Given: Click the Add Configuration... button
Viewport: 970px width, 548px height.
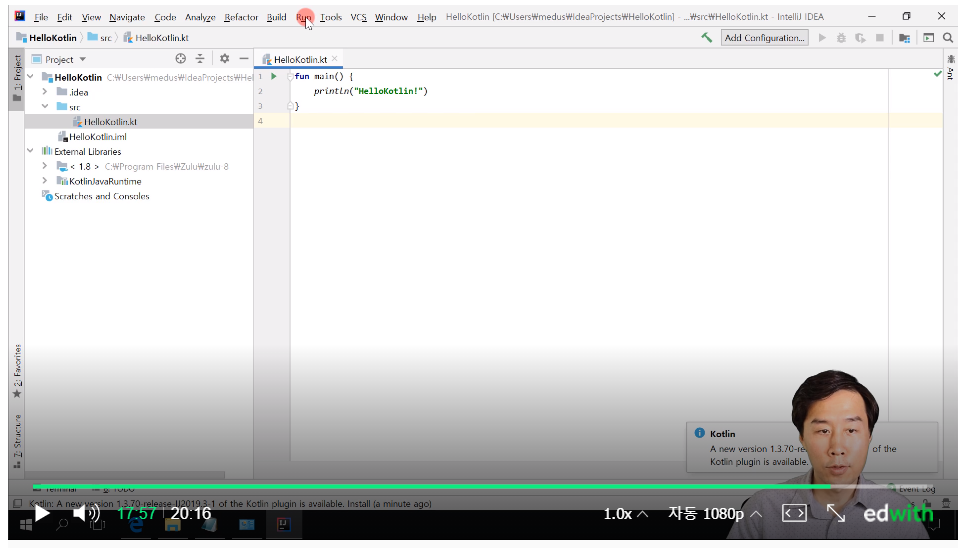Looking at the screenshot, I should pyautogui.click(x=765, y=38).
